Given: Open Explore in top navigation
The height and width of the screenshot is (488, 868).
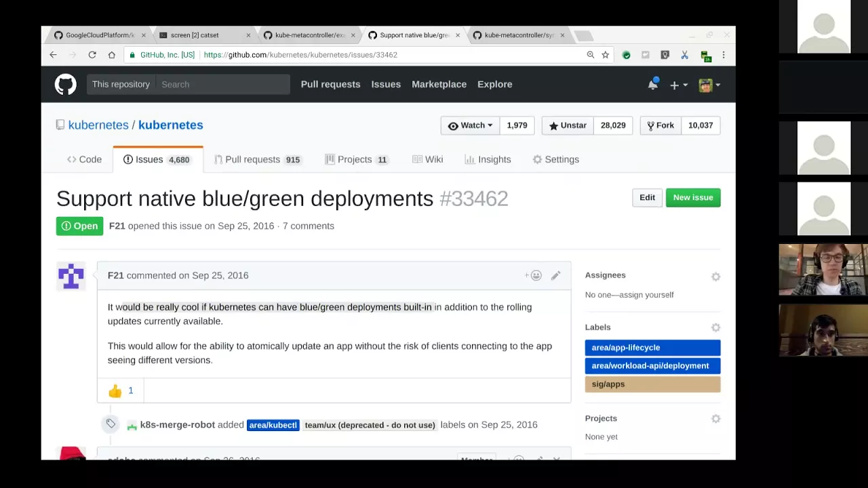Looking at the screenshot, I should coord(494,84).
